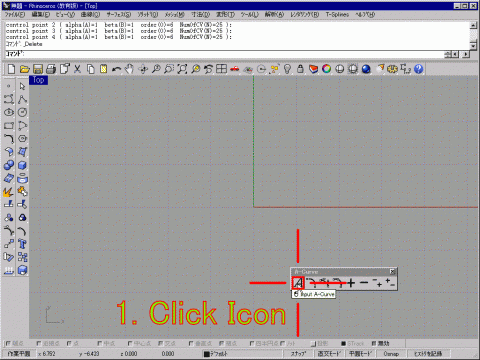Click the red car icon
Screen dimensions: 480x360
[x=235, y=69]
